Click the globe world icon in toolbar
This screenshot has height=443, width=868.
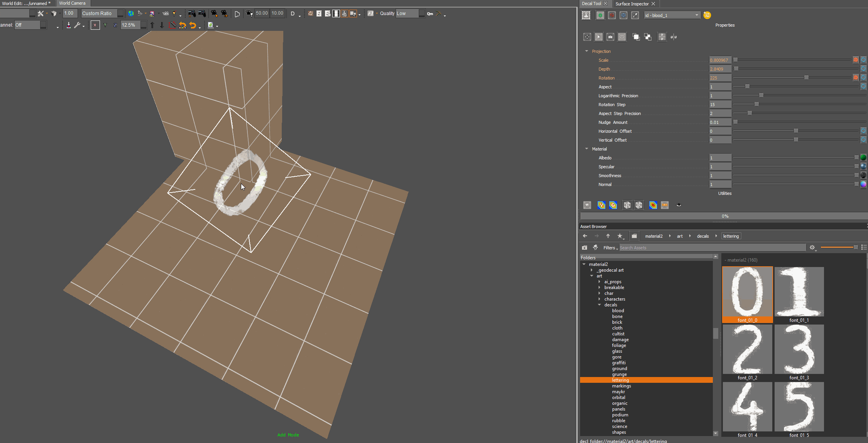(131, 14)
